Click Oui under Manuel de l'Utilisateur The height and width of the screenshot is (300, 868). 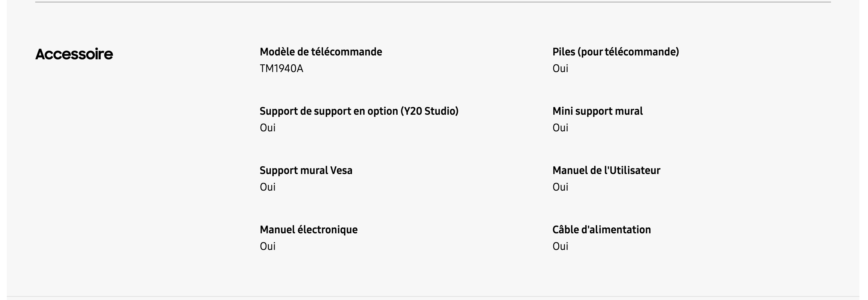tap(560, 187)
